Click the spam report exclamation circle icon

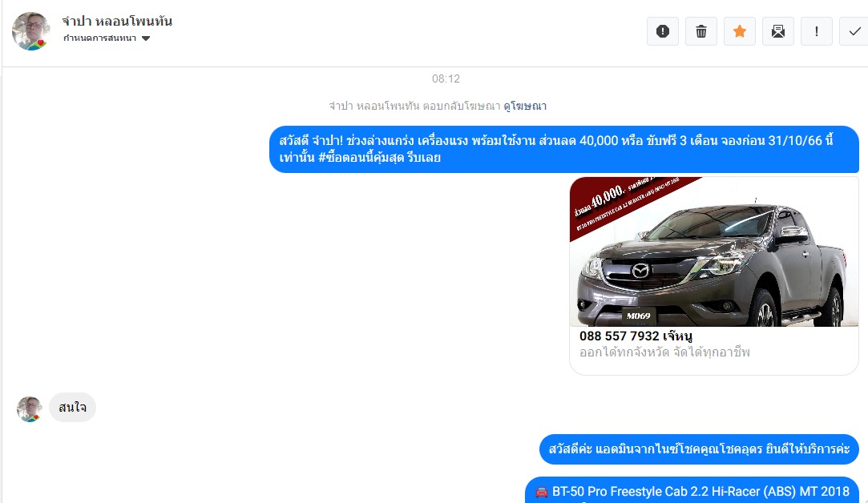tap(663, 31)
